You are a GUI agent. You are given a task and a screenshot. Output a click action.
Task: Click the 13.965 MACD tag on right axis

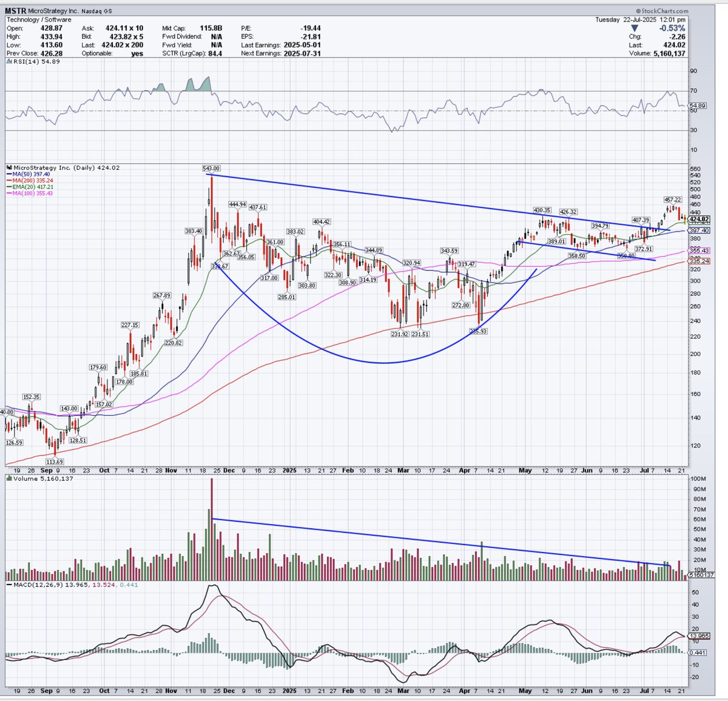pos(699,636)
